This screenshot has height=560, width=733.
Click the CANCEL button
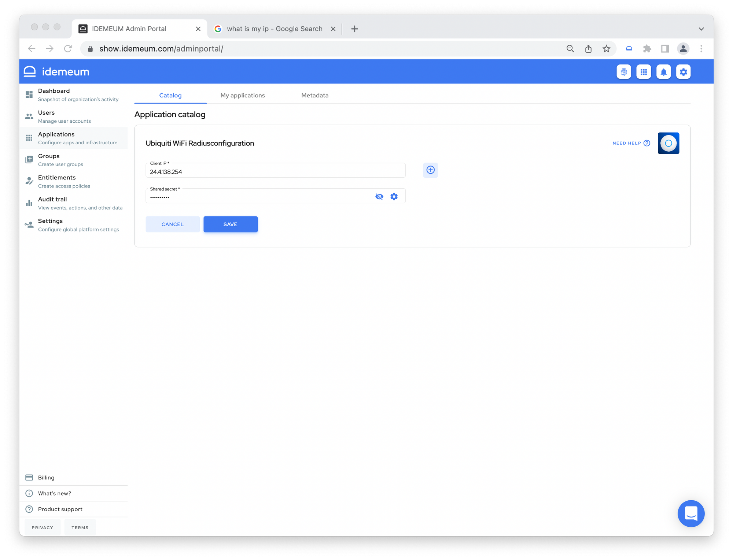point(173,224)
